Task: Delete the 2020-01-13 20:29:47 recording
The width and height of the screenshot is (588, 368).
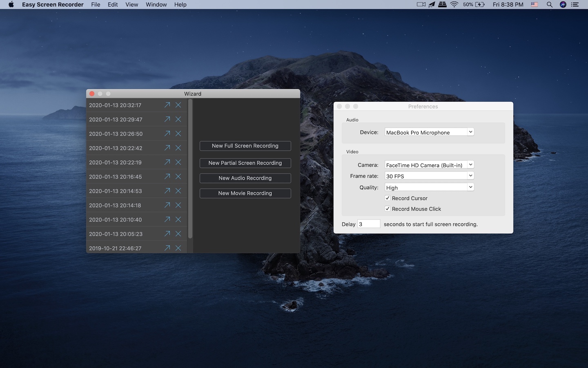Action: 178,119
